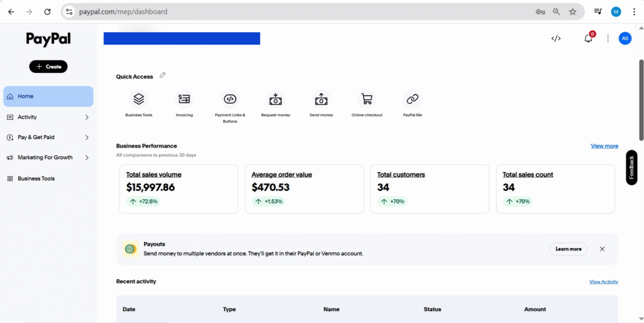This screenshot has height=323, width=644.
Task: Open the Business Tools quick access icon
Action: [x=138, y=99]
